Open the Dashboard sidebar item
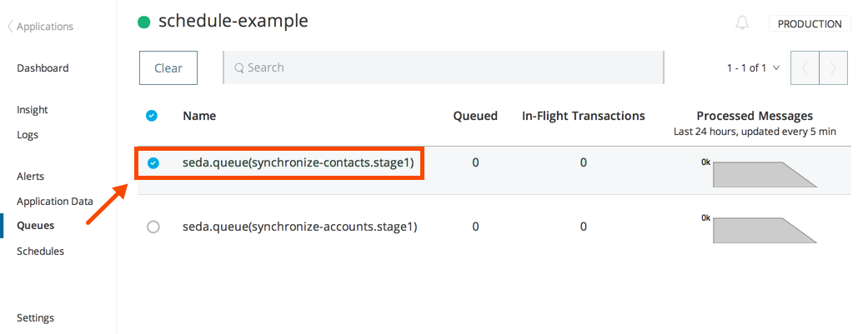The image size is (868, 334). coord(43,68)
